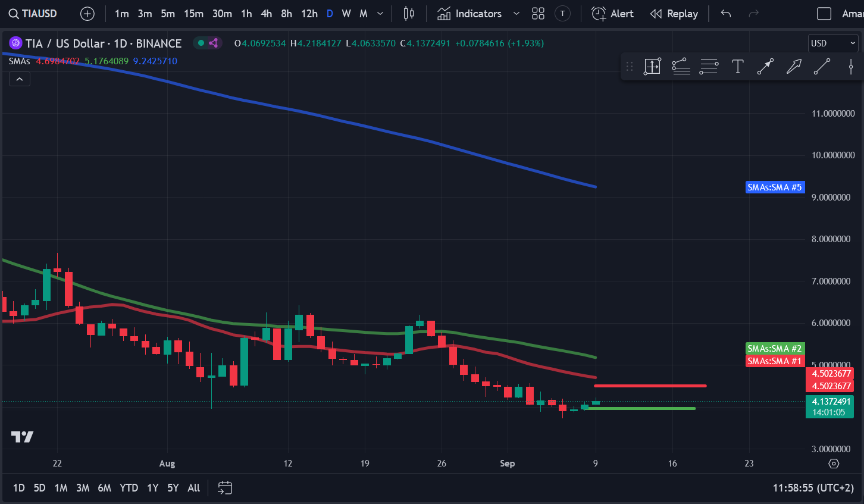Add a symbol with the plus icon
The height and width of the screenshot is (504, 864).
tap(87, 14)
